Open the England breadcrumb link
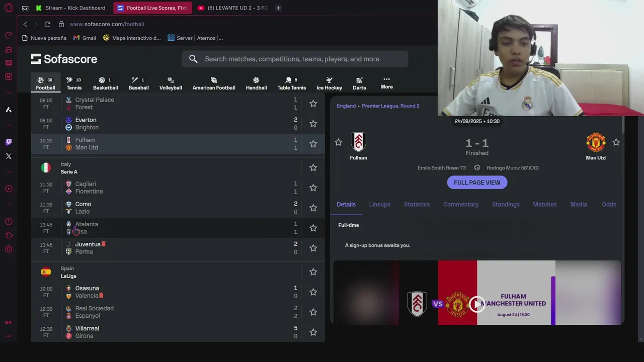This screenshot has width=644, height=362. point(346,106)
